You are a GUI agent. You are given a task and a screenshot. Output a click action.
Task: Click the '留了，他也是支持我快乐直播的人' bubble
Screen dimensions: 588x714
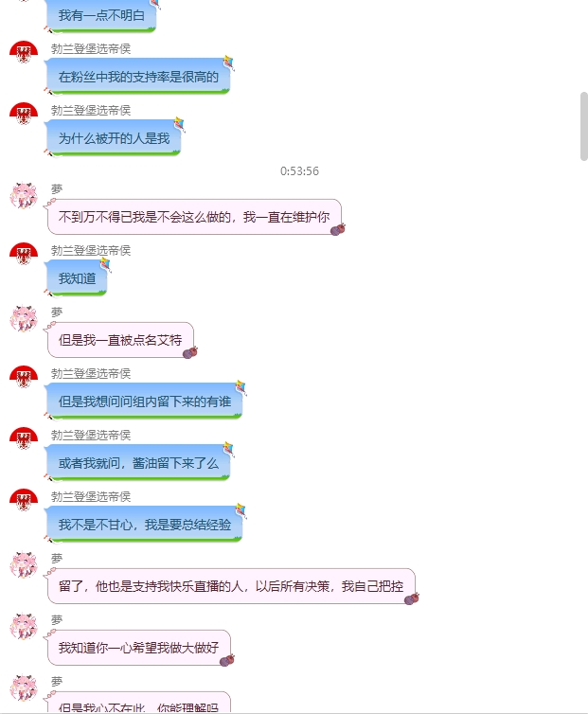[x=231, y=586]
